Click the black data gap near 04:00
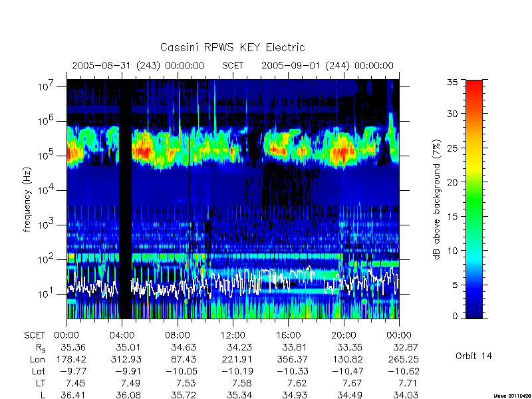The width and height of the screenshot is (532, 399). tap(126, 199)
